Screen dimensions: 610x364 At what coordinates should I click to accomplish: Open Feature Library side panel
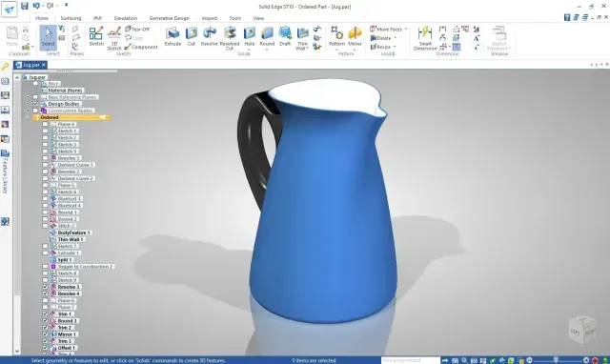[x=5, y=172]
